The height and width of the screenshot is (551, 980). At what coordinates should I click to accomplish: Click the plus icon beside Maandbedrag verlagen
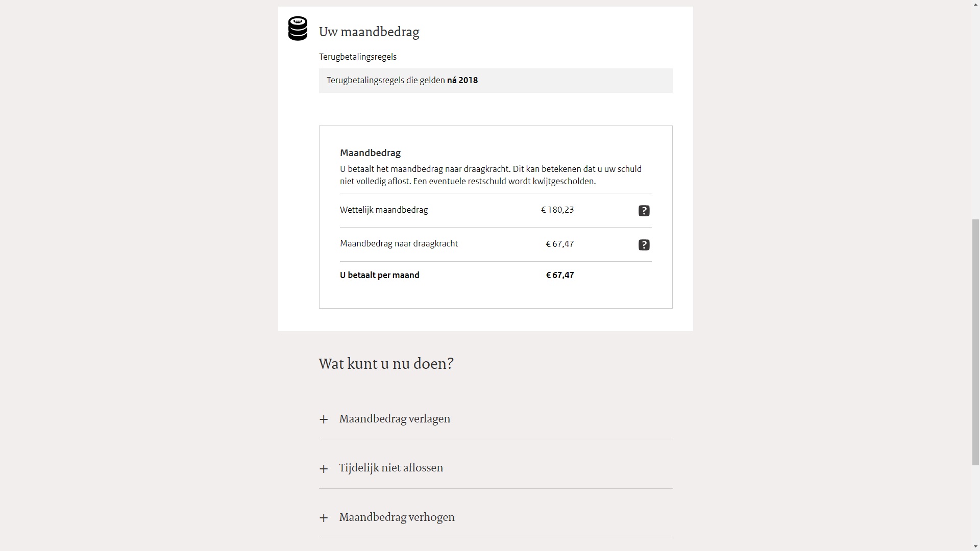[324, 419]
